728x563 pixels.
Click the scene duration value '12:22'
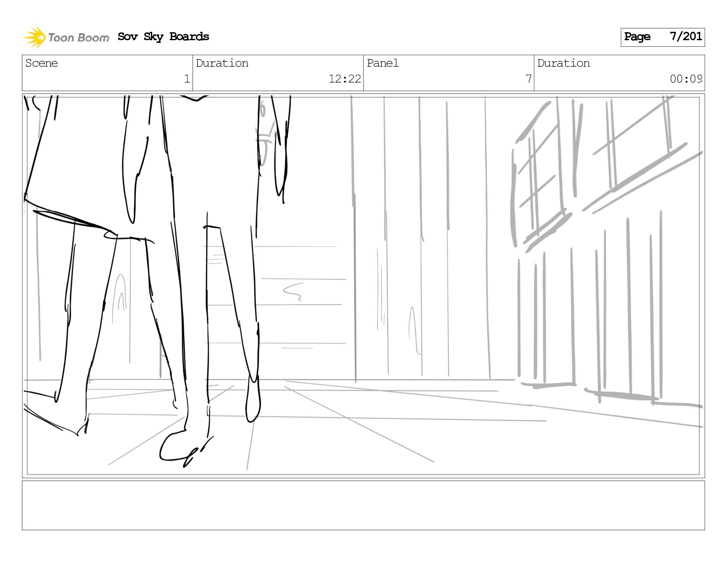coord(345,79)
